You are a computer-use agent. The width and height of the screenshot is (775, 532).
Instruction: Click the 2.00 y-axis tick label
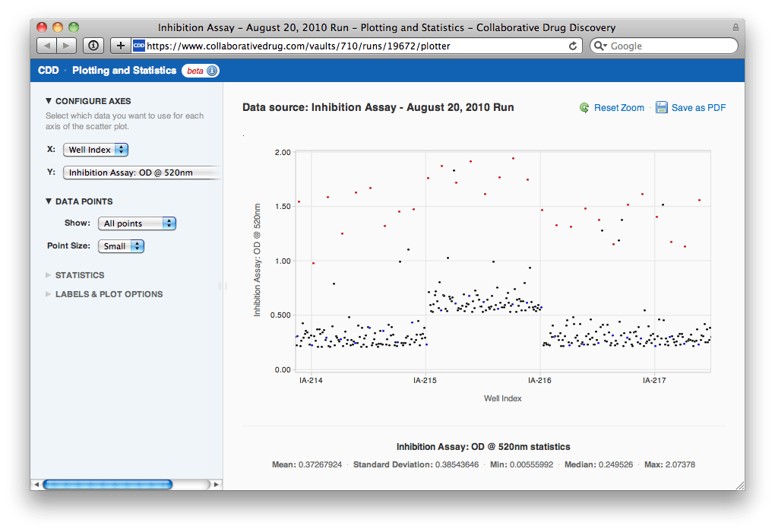[283, 152]
